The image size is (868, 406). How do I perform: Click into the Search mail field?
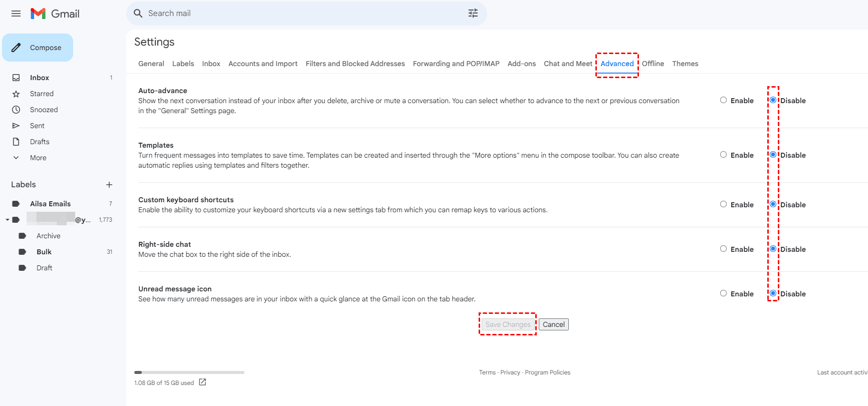tap(301, 14)
